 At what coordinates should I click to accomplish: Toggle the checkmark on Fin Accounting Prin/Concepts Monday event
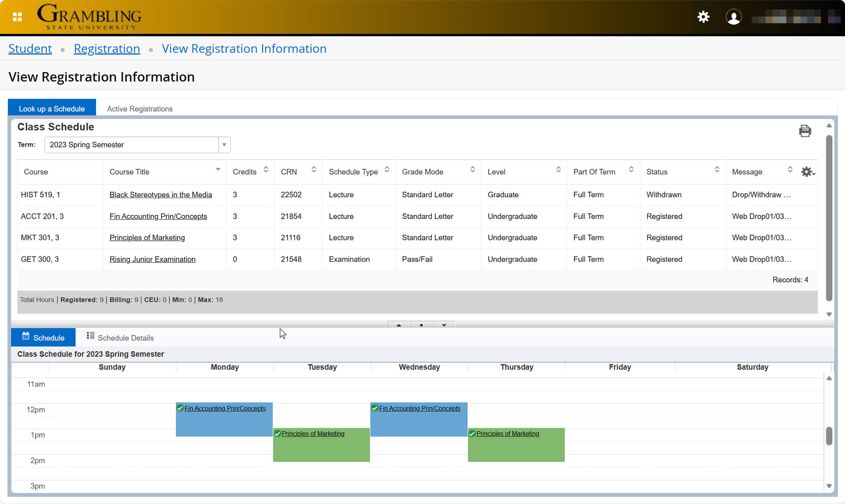180,408
